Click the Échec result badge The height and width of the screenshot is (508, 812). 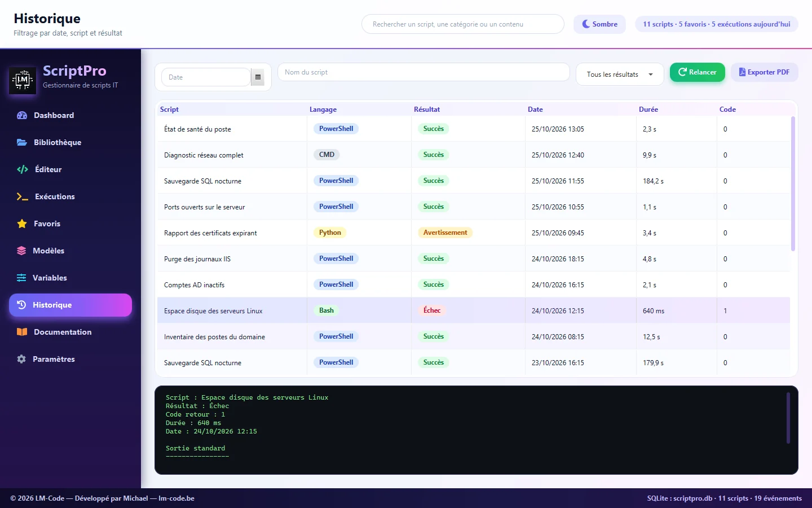pyautogui.click(x=432, y=310)
